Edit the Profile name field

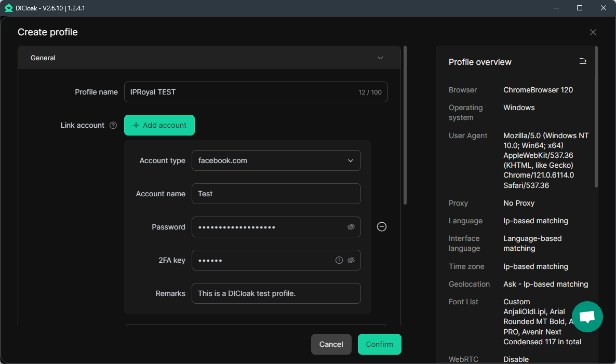[256, 92]
